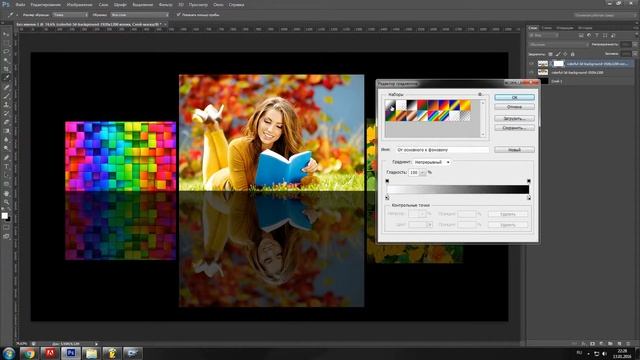The width and height of the screenshot is (640, 360).
Task: Toggle Quick Mask mode icon
Action: pyautogui.click(x=6, y=227)
